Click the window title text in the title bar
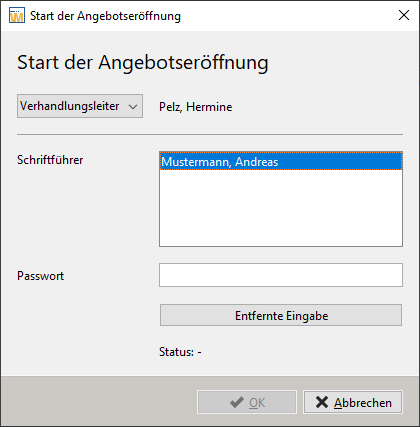Screen dimensions: 420x427 coord(105,16)
